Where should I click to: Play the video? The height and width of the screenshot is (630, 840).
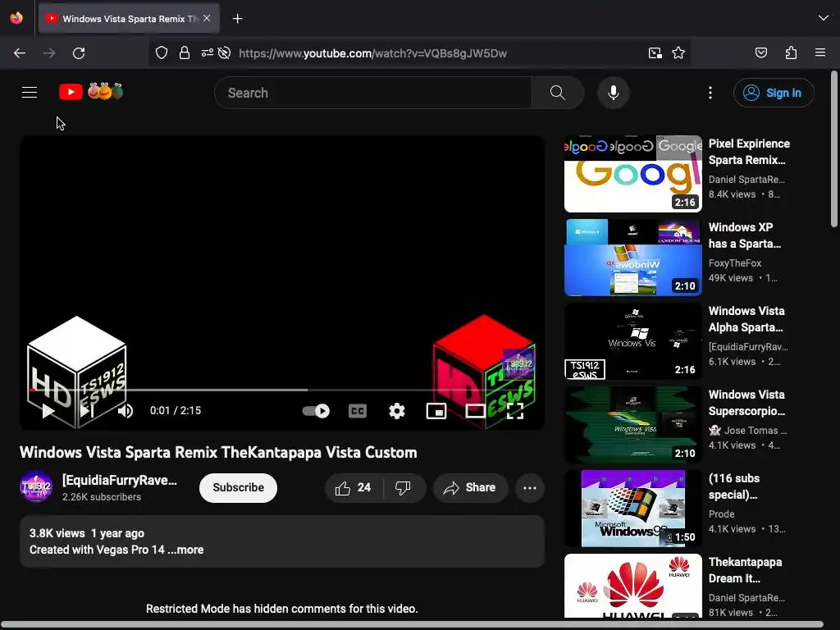point(48,411)
